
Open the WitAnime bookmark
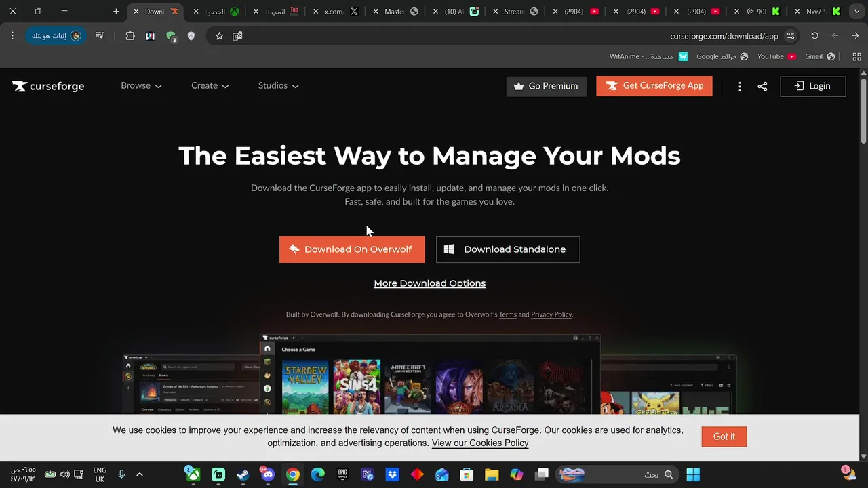(x=648, y=56)
